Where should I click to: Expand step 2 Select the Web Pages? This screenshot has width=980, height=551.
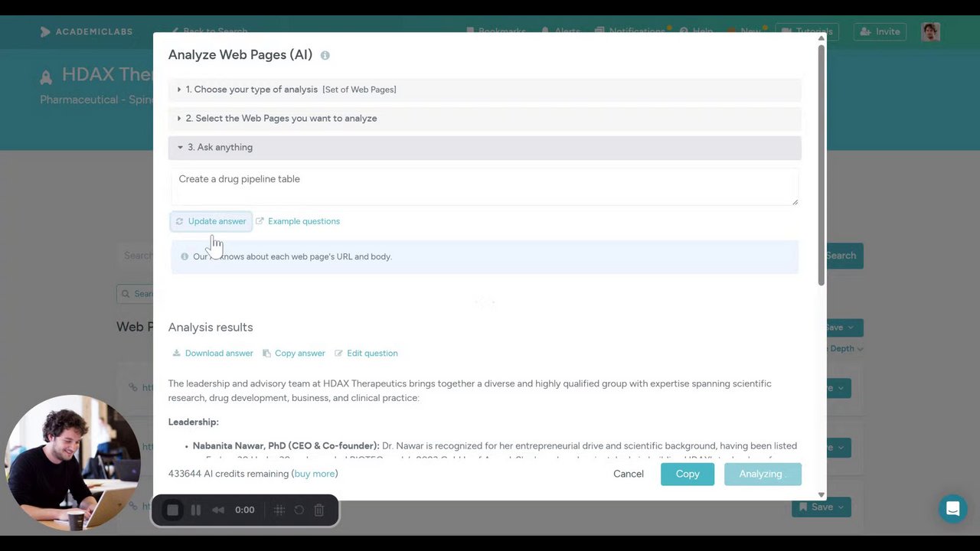(x=485, y=119)
